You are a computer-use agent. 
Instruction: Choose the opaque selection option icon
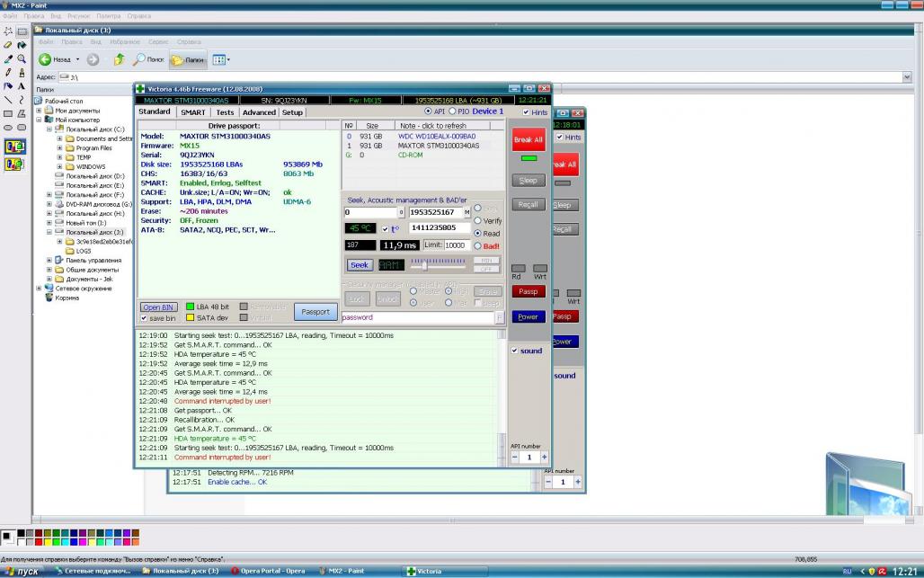coord(14,147)
